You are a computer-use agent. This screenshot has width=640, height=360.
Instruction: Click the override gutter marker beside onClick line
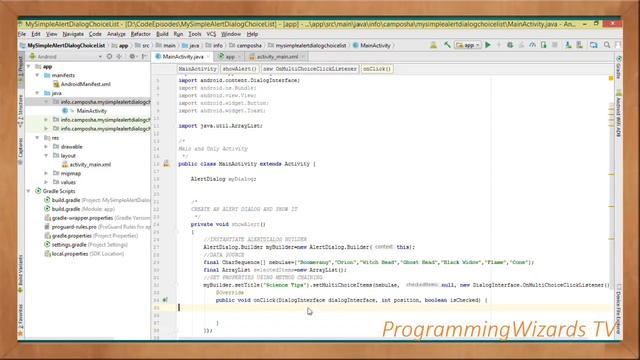click(165, 300)
